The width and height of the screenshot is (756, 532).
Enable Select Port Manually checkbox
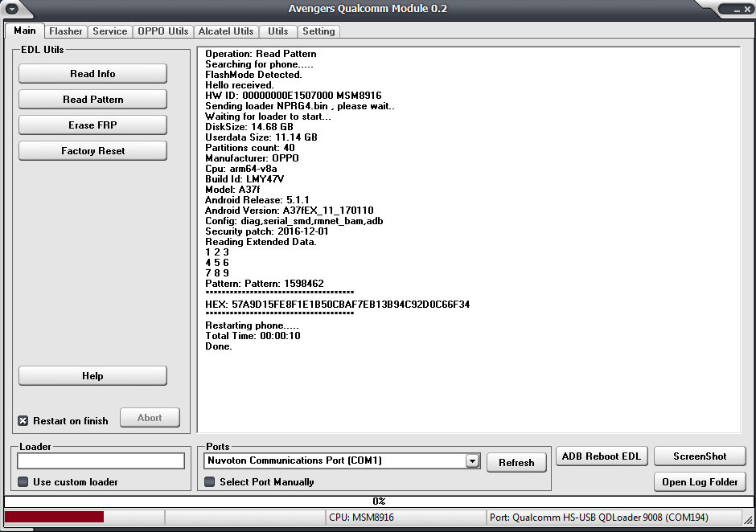[x=209, y=482]
